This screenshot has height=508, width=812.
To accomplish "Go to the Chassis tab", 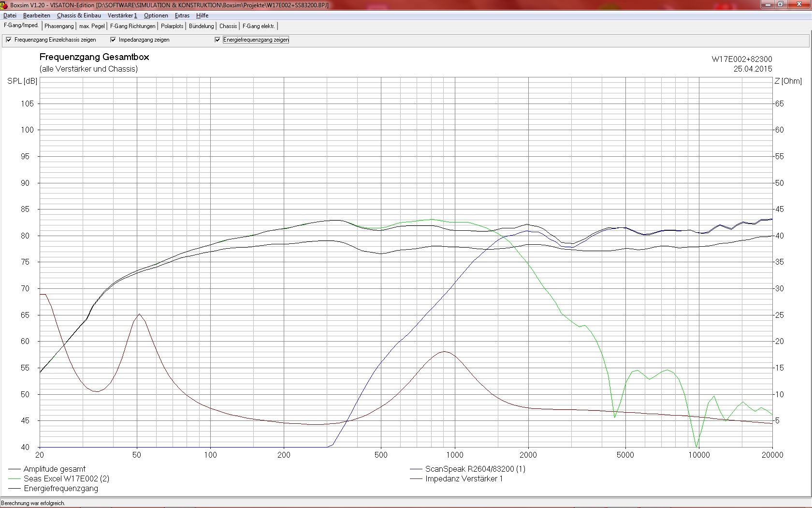I will [x=228, y=26].
